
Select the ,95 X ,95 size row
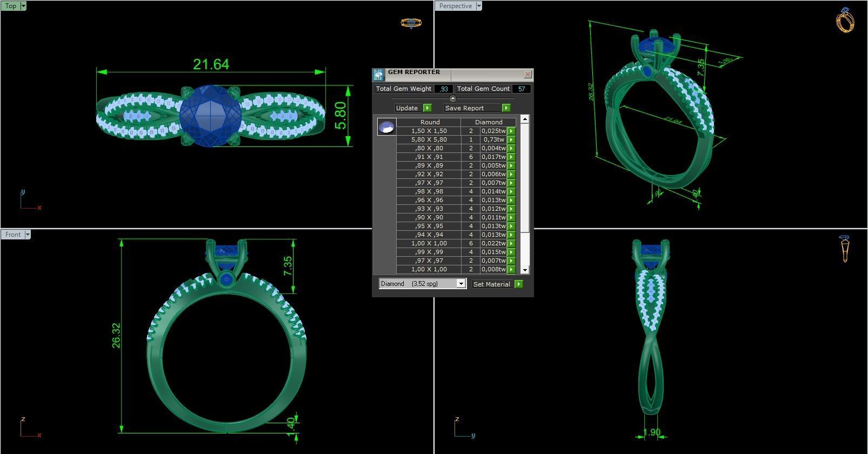tap(429, 226)
